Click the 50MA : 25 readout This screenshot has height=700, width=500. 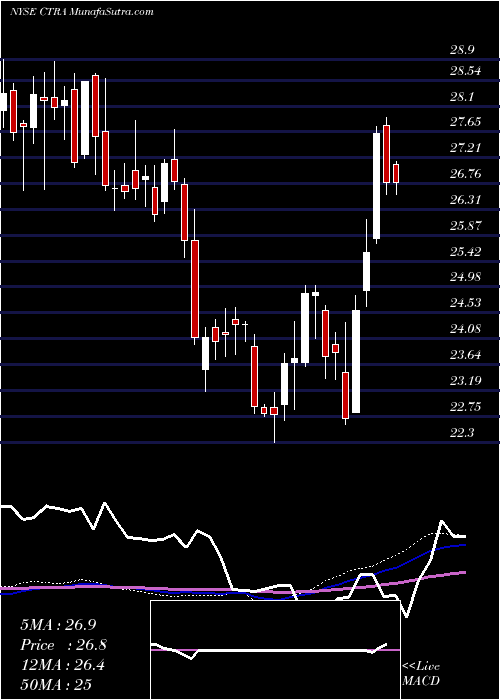point(56,683)
